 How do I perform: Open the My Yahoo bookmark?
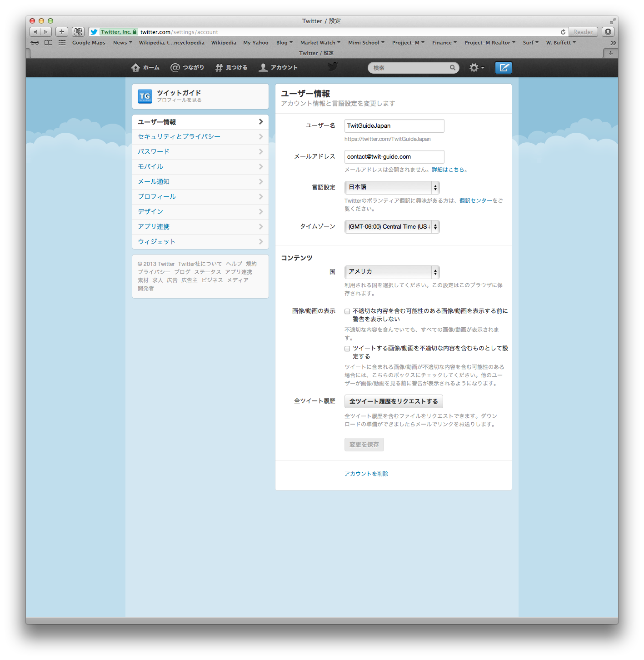pos(256,43)
